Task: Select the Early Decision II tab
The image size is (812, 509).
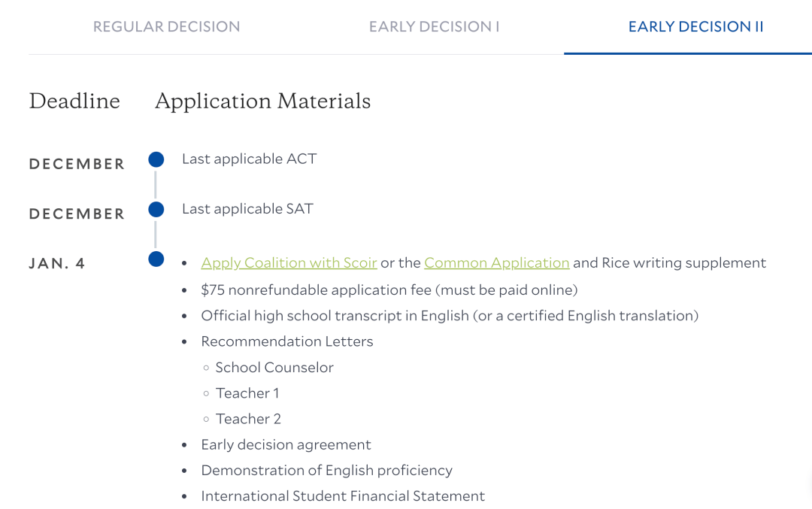Action: (x=695, y=27)
